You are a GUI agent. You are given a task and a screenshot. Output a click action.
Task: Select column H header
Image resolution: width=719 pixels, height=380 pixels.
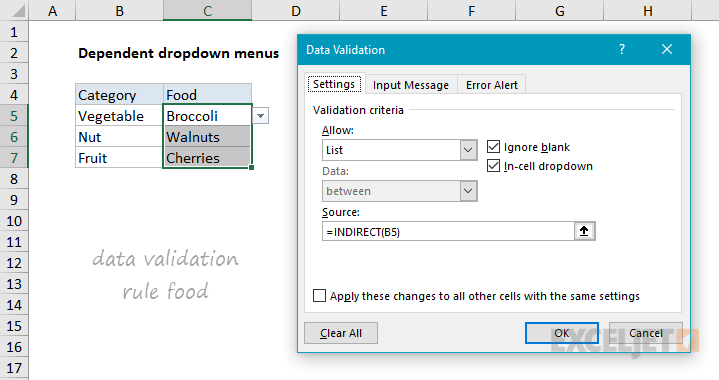coord(647,10)
